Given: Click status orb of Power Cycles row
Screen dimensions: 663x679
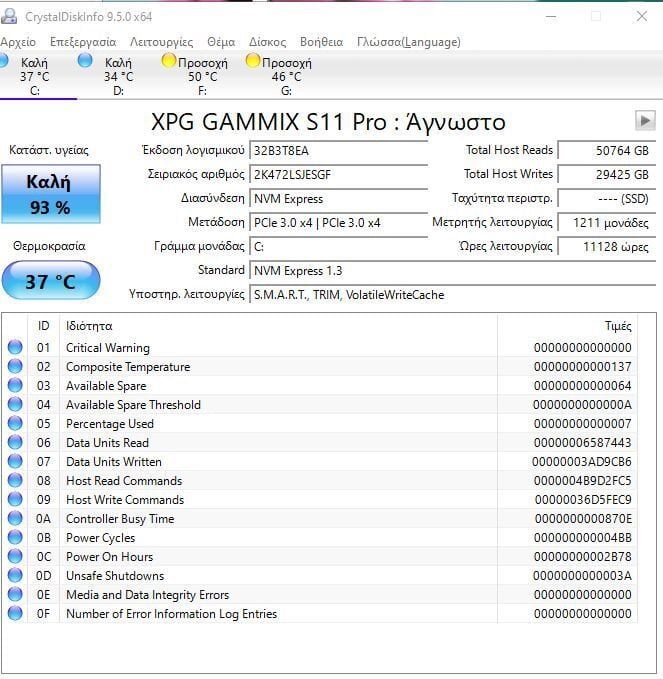Looking at the screenshot, I should click(x=15, y=537).
